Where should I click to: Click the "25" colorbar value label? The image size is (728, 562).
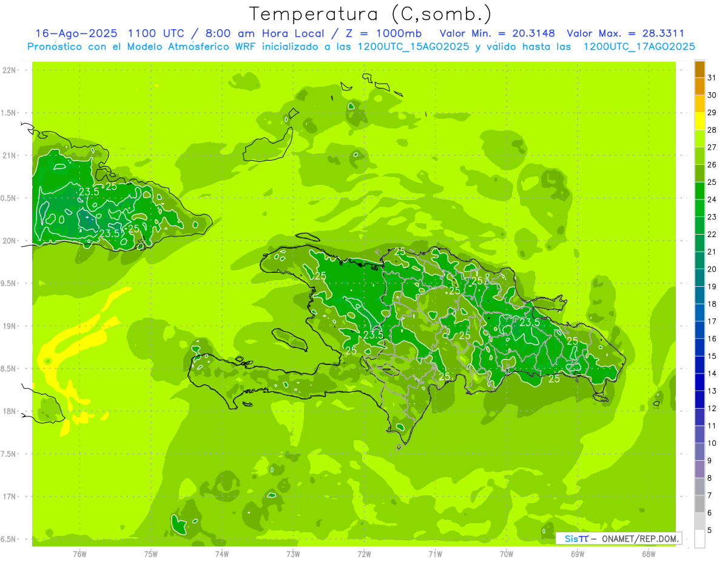(x=712, y=182)
